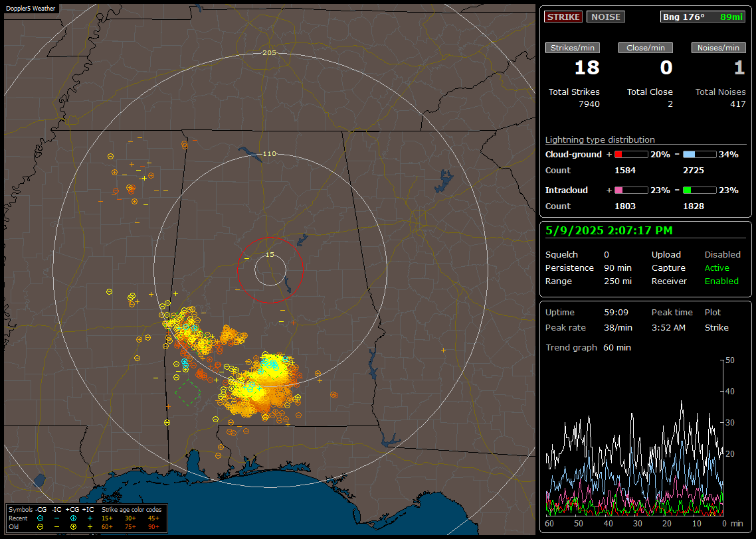
Task: Click the +IC count 1803
Action: [x=625, y=206]
